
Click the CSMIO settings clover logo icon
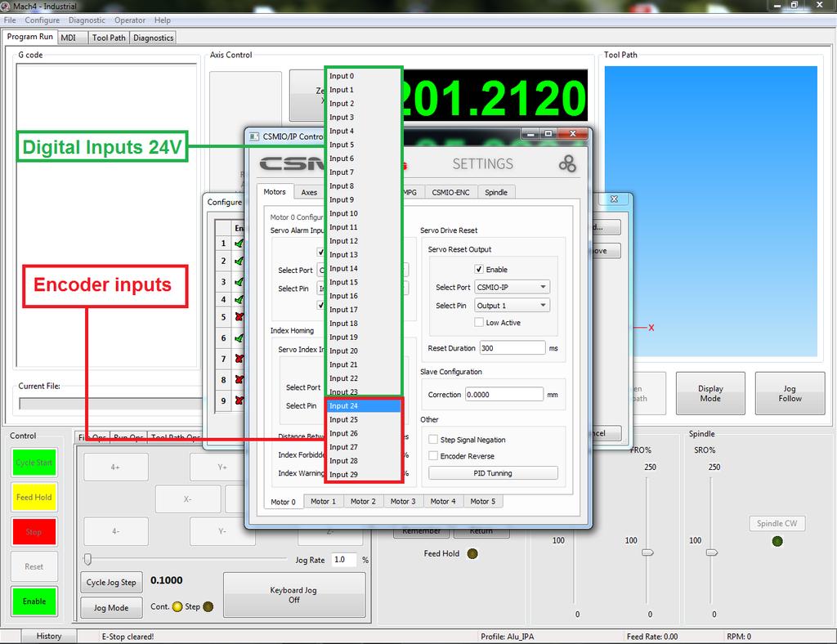click(567, 163)
